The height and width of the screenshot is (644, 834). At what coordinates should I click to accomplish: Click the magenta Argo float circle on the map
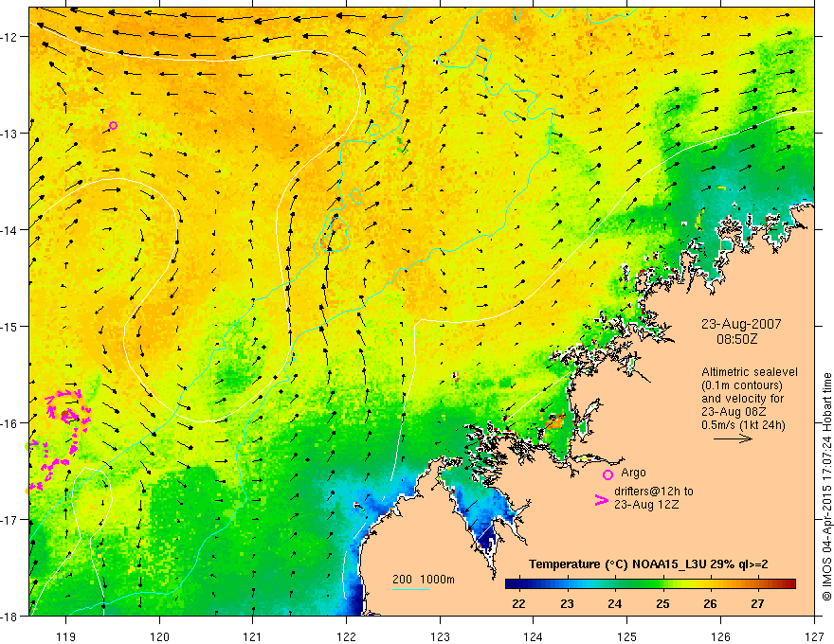tap(113, 125)
